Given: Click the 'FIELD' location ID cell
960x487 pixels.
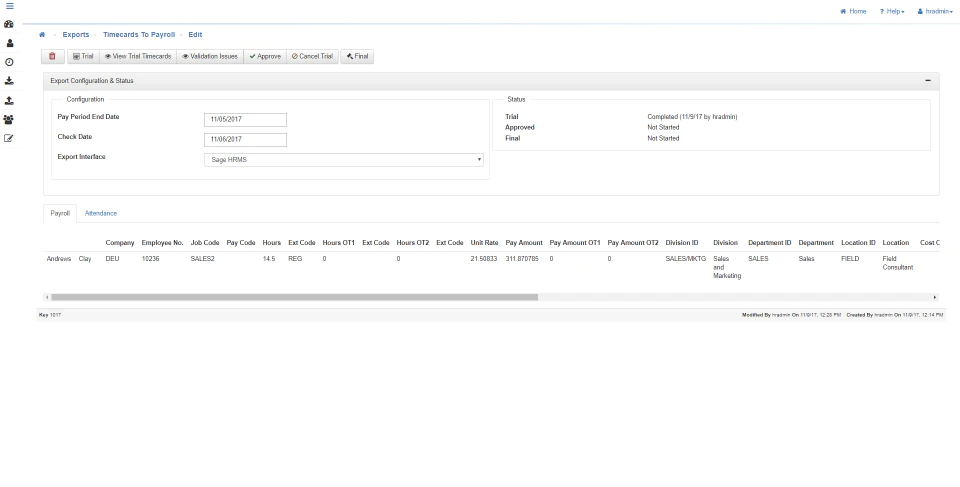Looking at the screenshot, I should tap(850, 259).
